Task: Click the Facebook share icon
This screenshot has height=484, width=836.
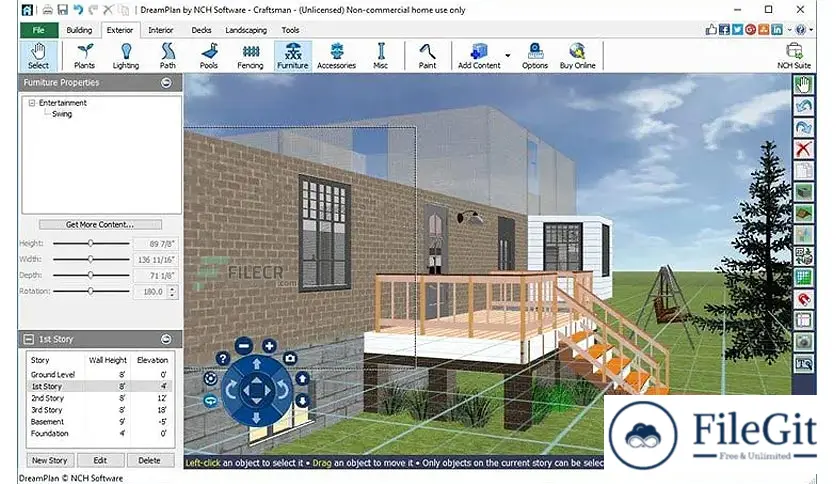Action: [724, 30]
